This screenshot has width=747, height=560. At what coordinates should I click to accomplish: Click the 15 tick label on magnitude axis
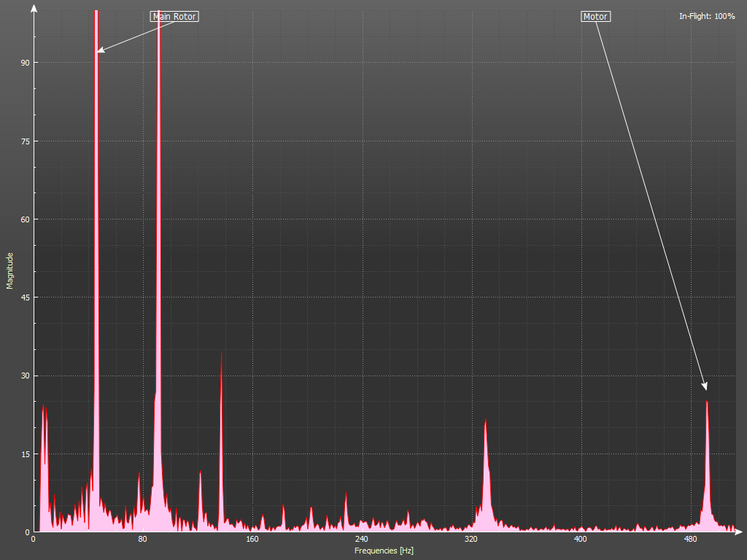click(x=25, y=454)
